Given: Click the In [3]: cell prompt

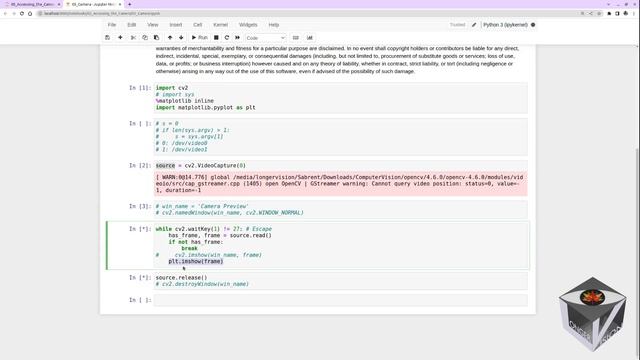Looking at the screenshot, I should click(140, 206).
